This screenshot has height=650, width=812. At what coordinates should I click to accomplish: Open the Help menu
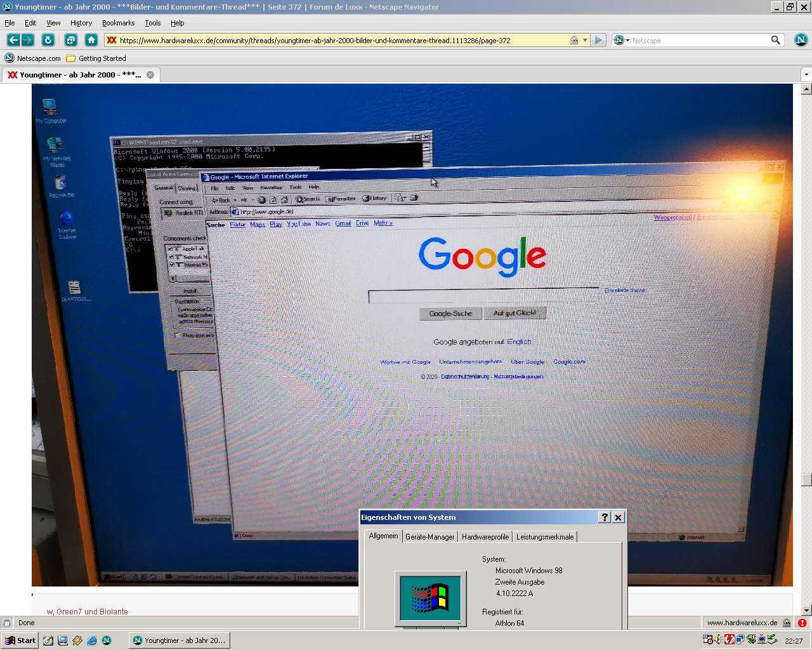coord(178,23)
